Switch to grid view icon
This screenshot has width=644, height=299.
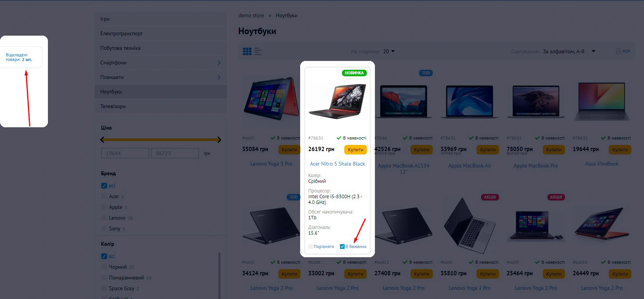(x=247, y=51)
